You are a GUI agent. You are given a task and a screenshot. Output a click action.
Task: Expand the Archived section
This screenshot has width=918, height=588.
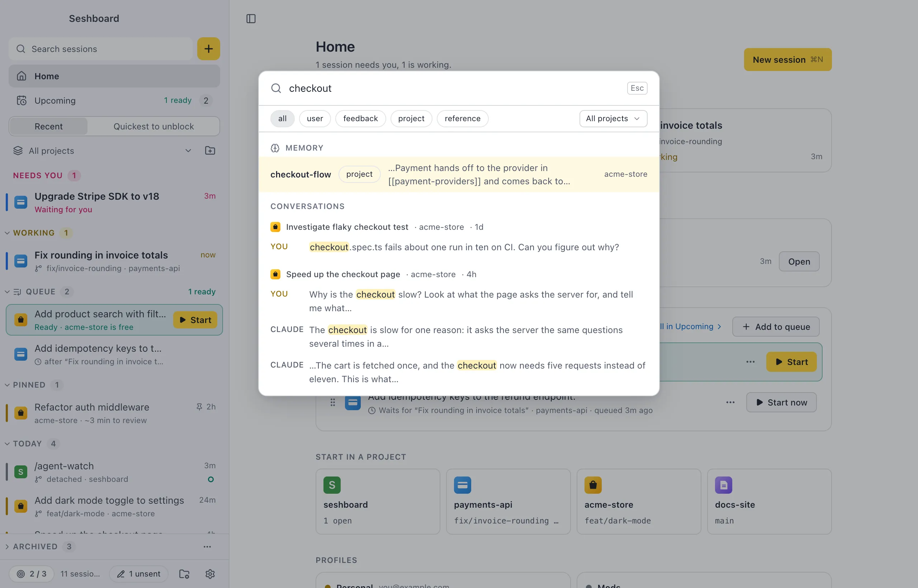pyautogui.click(x=7, y=546)
